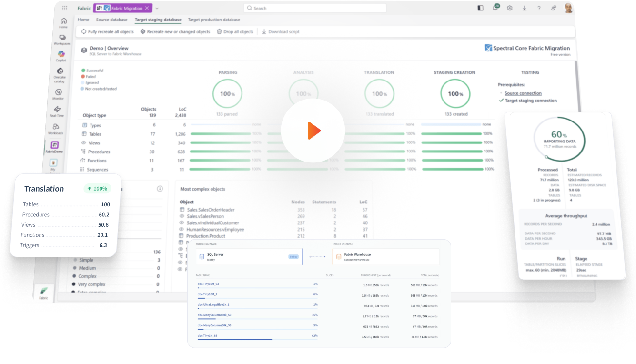
Task: Expand the chevron beside Fabric Migration tab
Action: coord(157,8)
